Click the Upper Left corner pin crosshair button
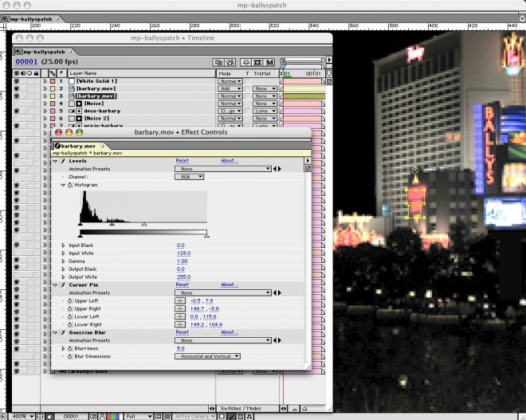 tap(180, 300)
